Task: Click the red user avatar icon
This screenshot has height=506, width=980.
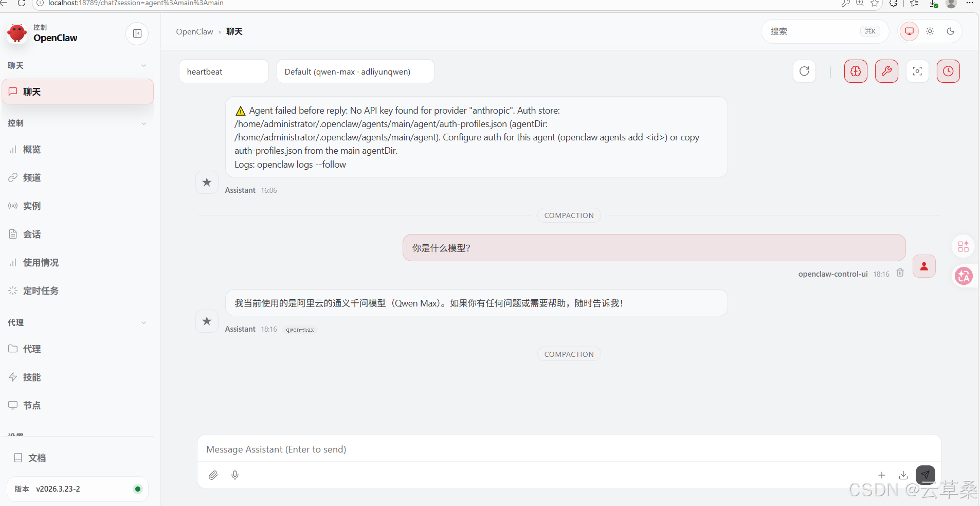Action: (924, 266)
